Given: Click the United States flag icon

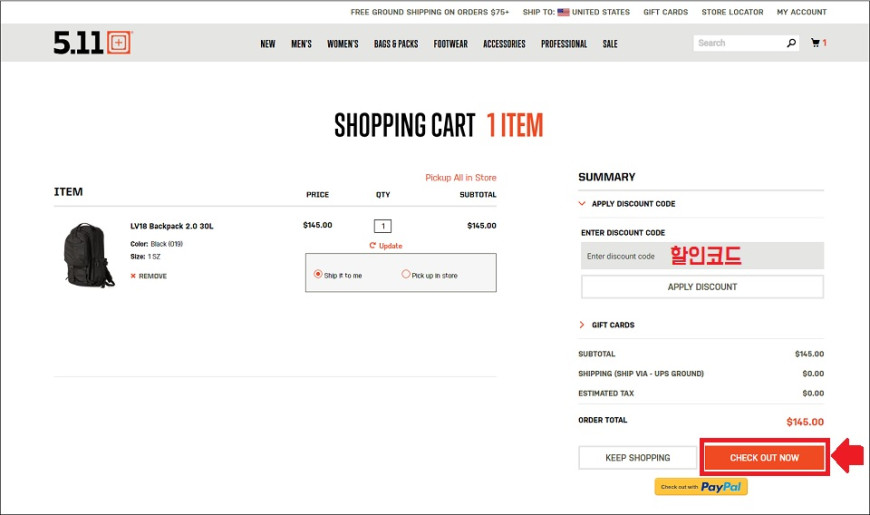Looking at the screenshot, I should coord(563,12).
